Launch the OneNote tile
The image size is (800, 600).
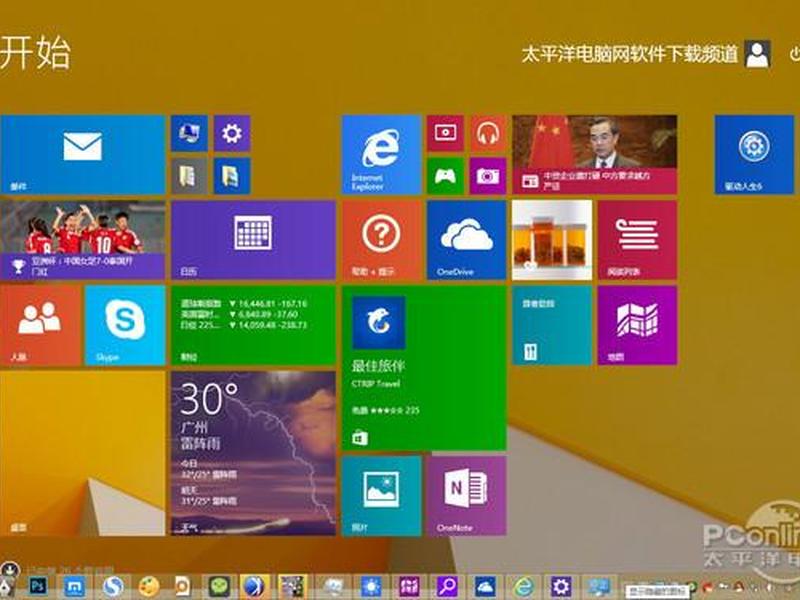466,496
